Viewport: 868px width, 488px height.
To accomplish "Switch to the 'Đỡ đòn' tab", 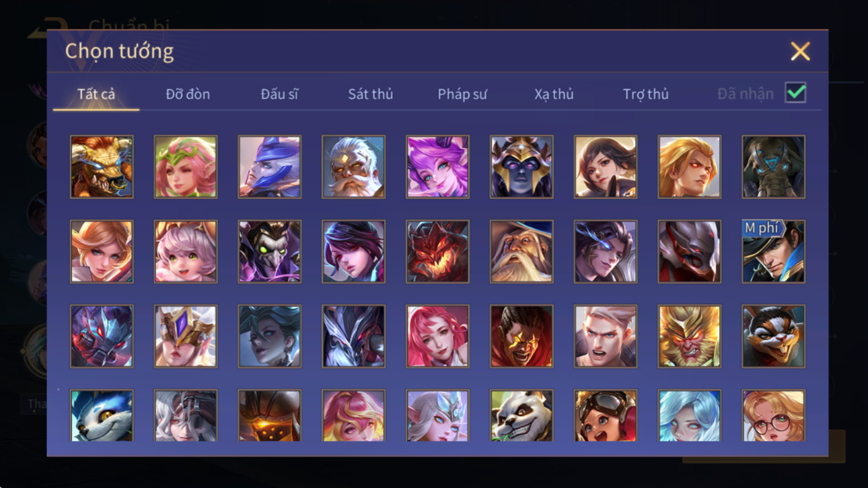I will coord(188,94).
